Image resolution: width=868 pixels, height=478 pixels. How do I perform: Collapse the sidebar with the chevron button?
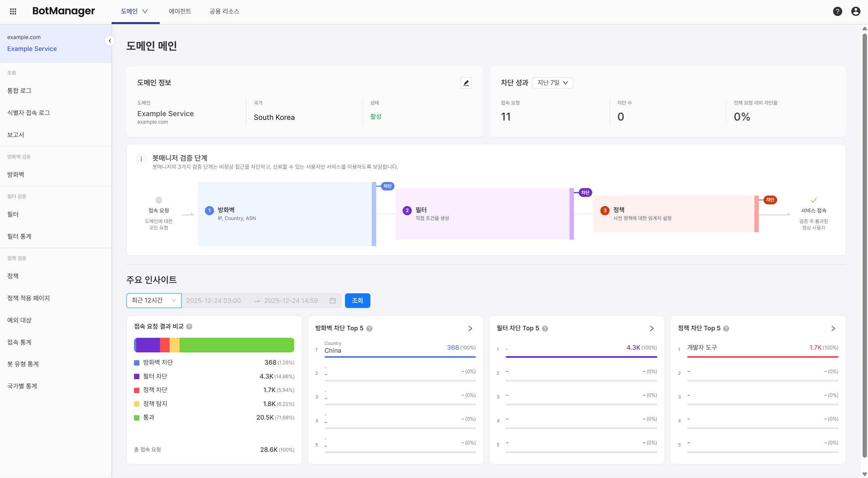(109, 41)
